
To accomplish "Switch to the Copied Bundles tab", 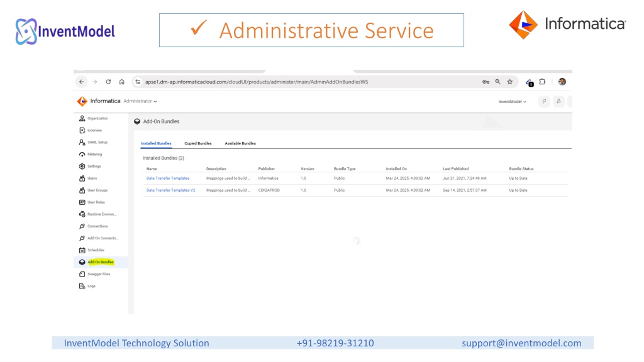I will click(198, 143).
